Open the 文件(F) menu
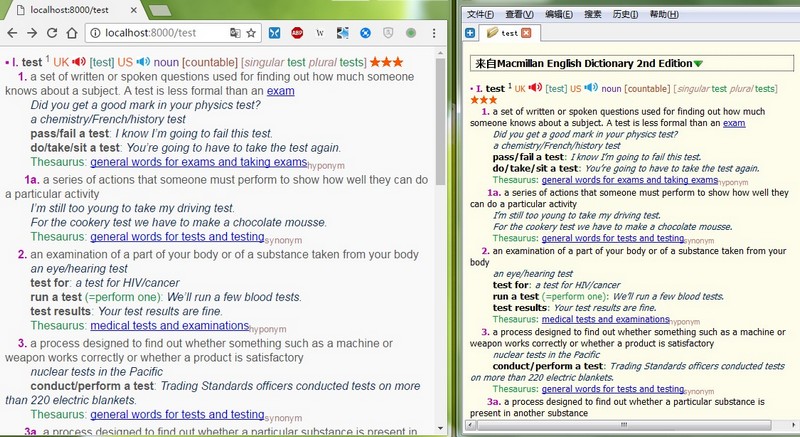800x437 pixels. click(x=481, y=14)
